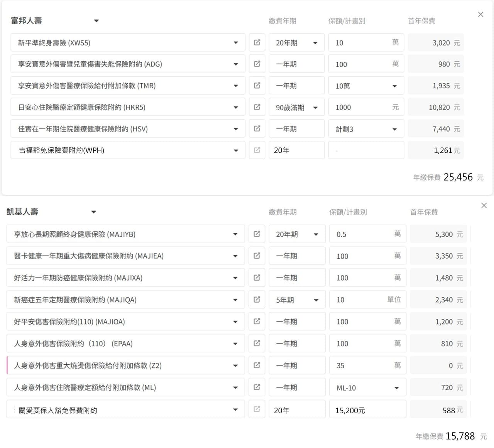Click 20年 term field on 關愛要保人豁免 row

coord(297,409)
